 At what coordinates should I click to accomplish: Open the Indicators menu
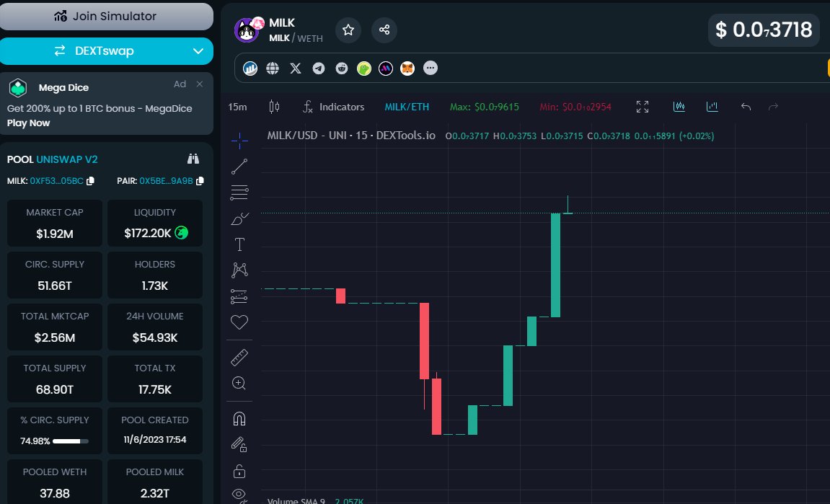333,107
